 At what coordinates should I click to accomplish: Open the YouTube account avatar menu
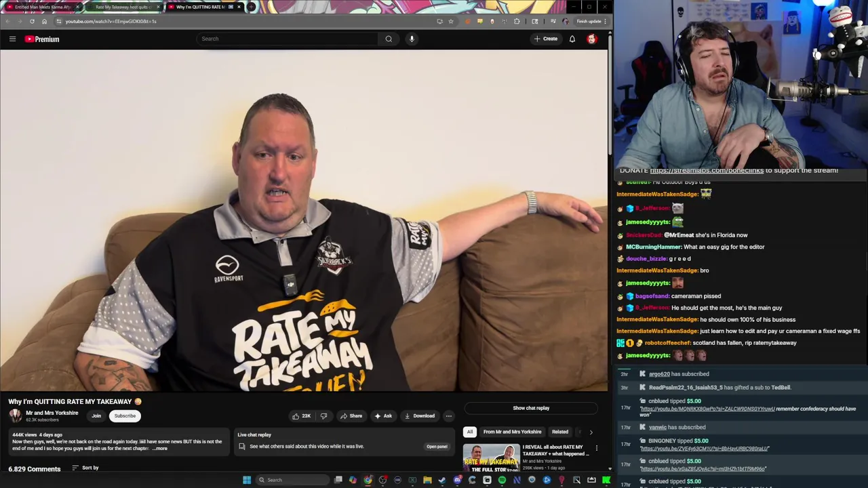coord(592,39)
